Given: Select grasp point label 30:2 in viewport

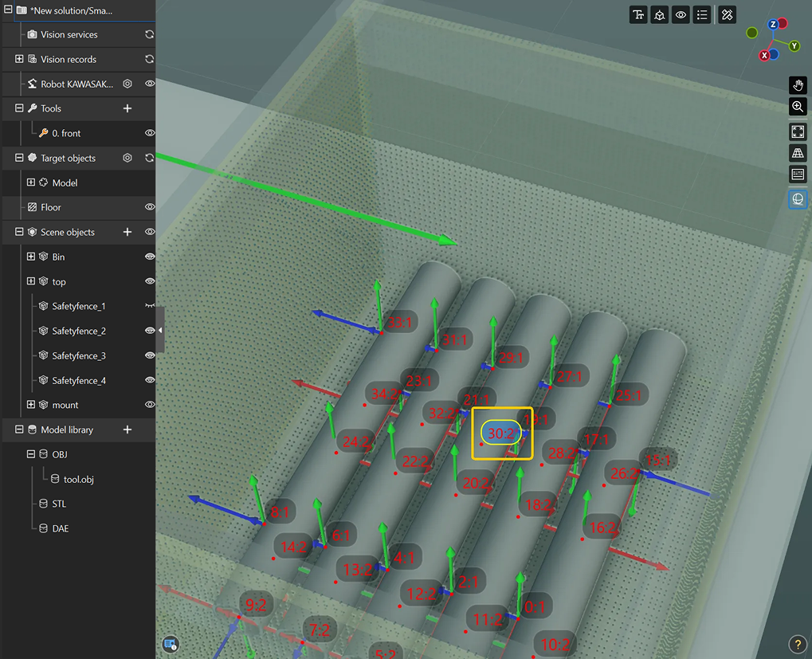Looking at the screenshot, I should 501,433.
